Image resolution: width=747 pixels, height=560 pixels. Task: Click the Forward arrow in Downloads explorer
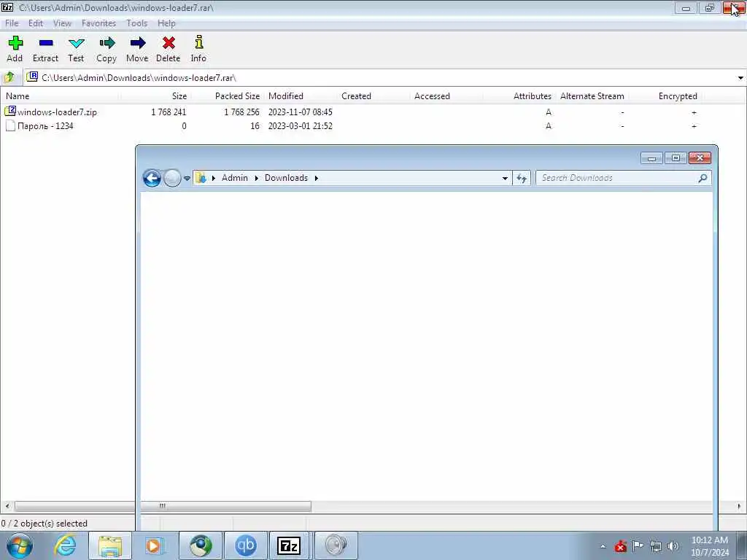coord(172,178)
